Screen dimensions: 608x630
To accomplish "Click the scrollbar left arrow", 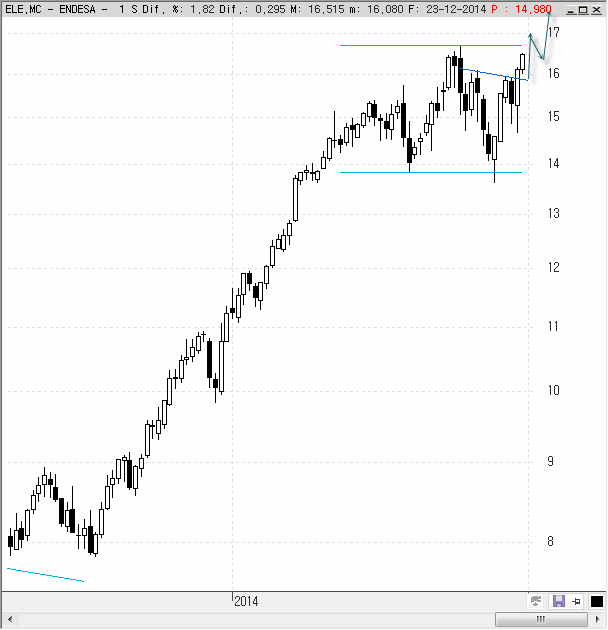I will coord(10,619).
